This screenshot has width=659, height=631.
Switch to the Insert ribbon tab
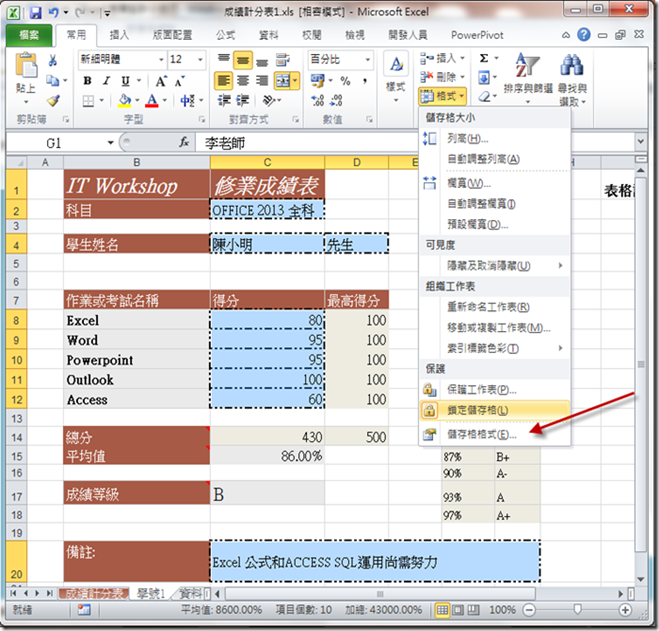tap(119, 35)
